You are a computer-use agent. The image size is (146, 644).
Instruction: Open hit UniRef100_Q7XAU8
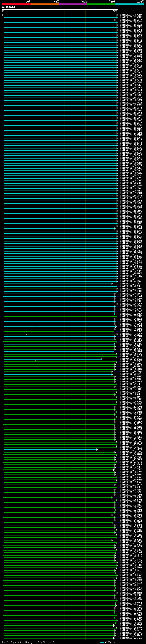131,17
